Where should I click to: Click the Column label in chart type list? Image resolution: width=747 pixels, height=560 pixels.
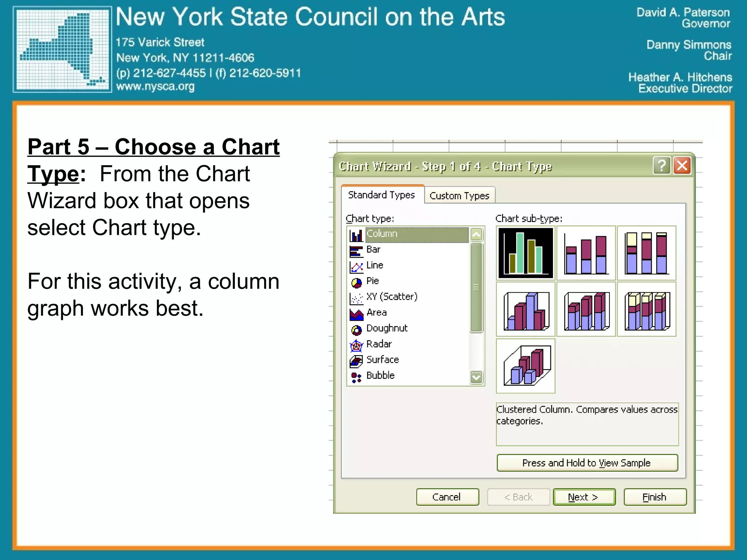coord(382,234)
